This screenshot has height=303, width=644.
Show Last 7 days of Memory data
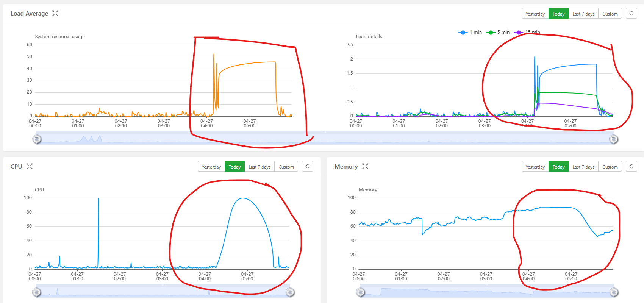[583, 167]
